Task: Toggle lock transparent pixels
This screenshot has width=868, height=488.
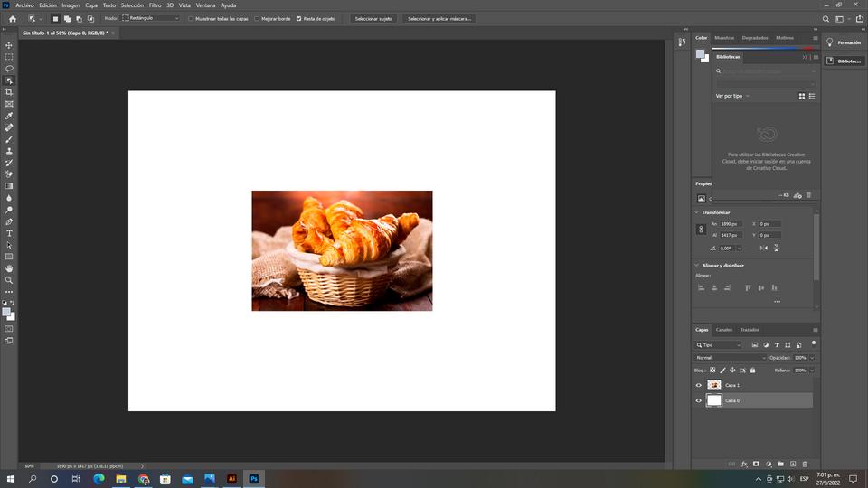Action: (x=712, y=371)
